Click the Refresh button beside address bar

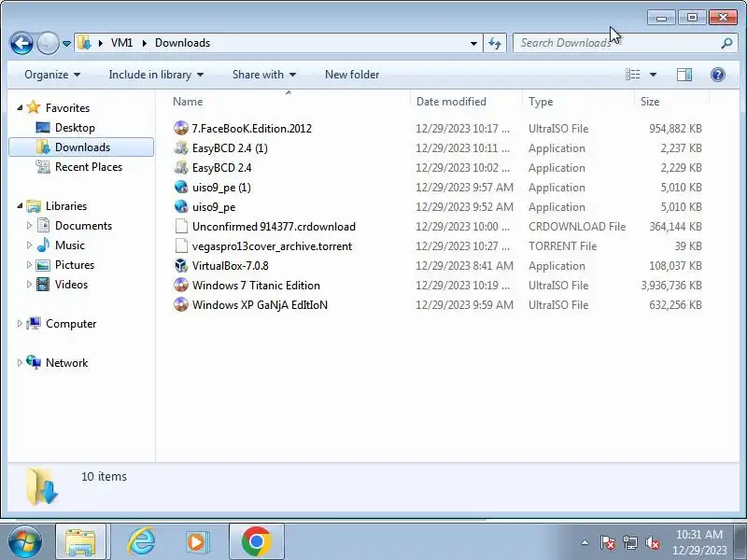click(495, 43)
